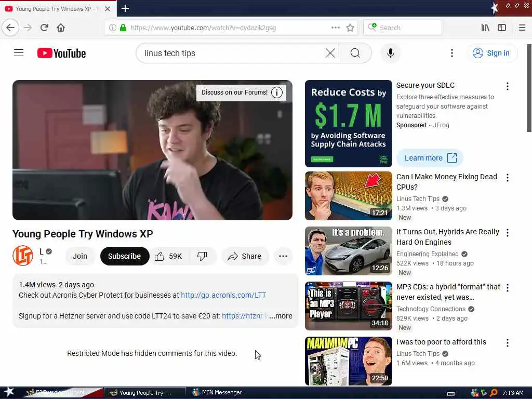Reload the current page
Image resolution: width=532 pixels, height=399 pixels.
pos(45,28)
